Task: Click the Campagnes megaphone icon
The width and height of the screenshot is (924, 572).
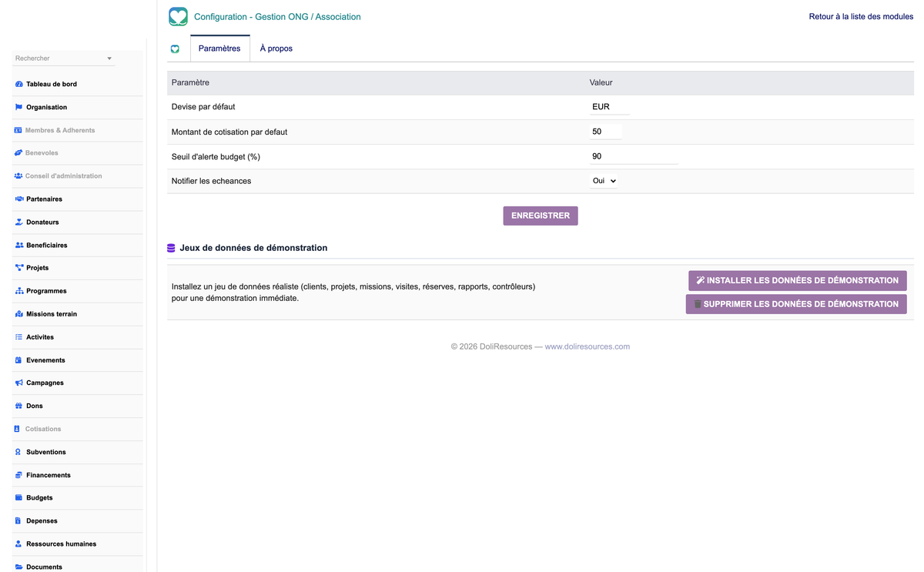Action: 19,383
